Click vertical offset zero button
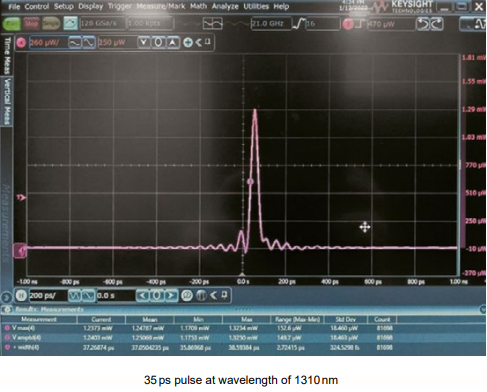This screenshot has width=487, height=392. click(158, 43)
